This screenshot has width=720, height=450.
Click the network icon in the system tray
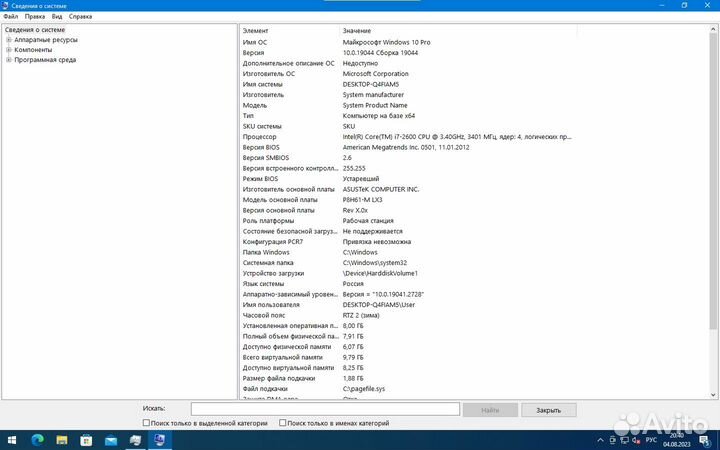tap(624, 440)
